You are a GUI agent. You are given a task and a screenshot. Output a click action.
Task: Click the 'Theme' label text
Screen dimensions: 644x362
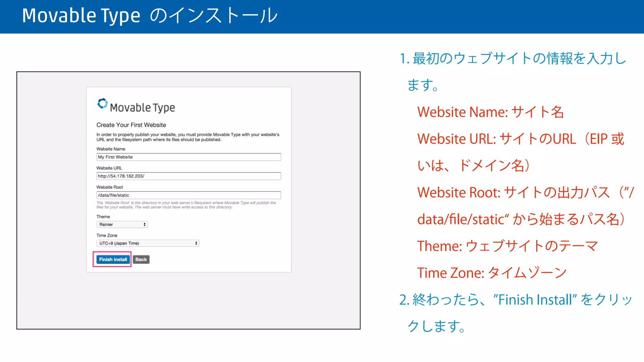pos(103,217)
